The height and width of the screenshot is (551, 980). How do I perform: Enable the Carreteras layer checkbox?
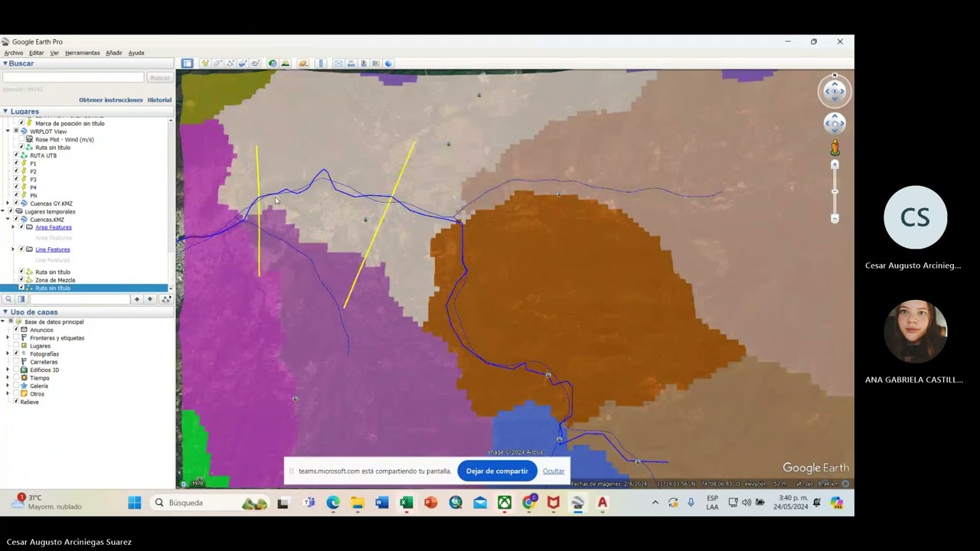[15, 362]
